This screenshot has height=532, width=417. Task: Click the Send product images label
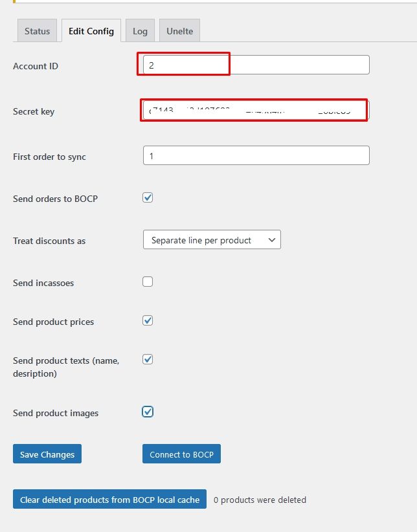point(56,413)
